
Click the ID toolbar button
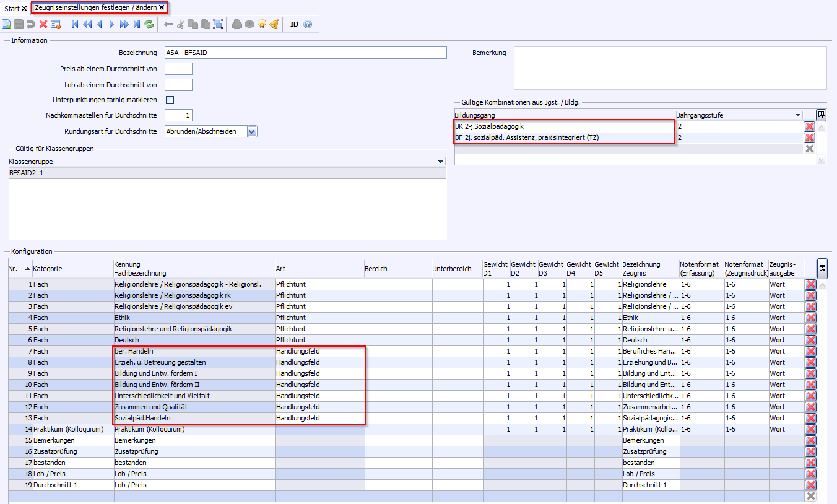pos(294,24)
